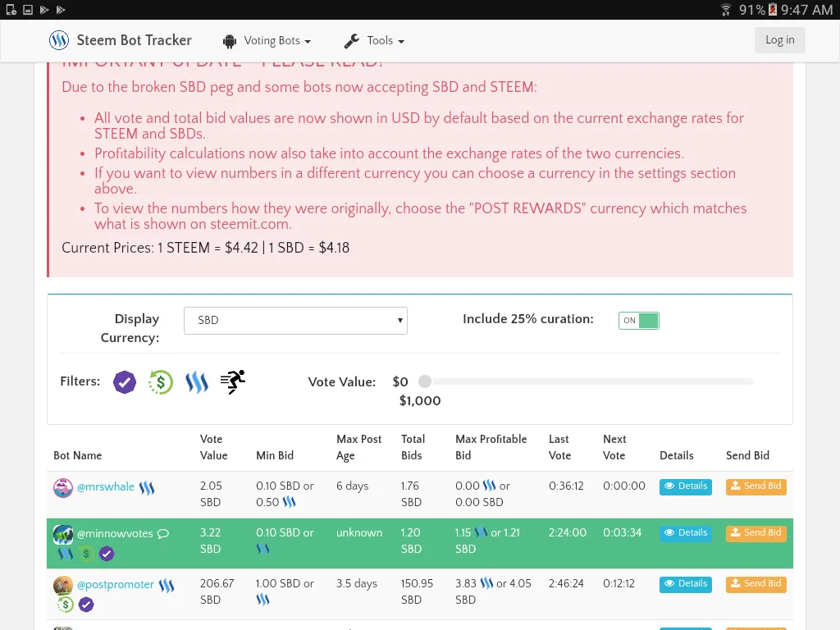Click the 0:03:34 next vote time
840x630 pixels.
(x=622, y=532)
